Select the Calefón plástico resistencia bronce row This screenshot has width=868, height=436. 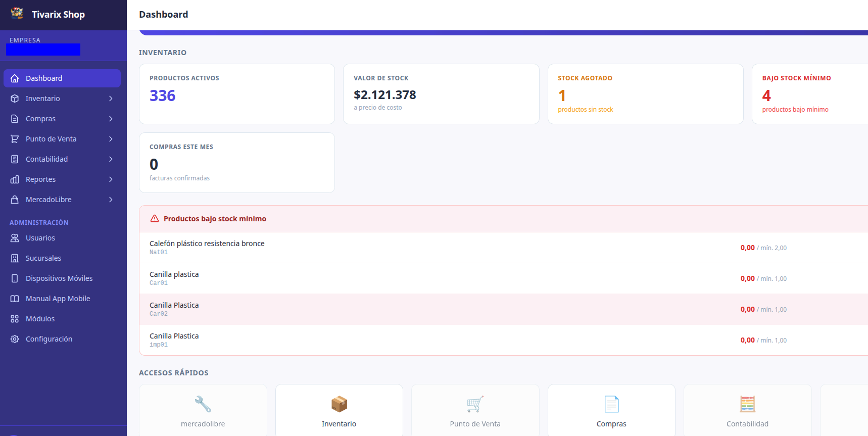point(504,248)
